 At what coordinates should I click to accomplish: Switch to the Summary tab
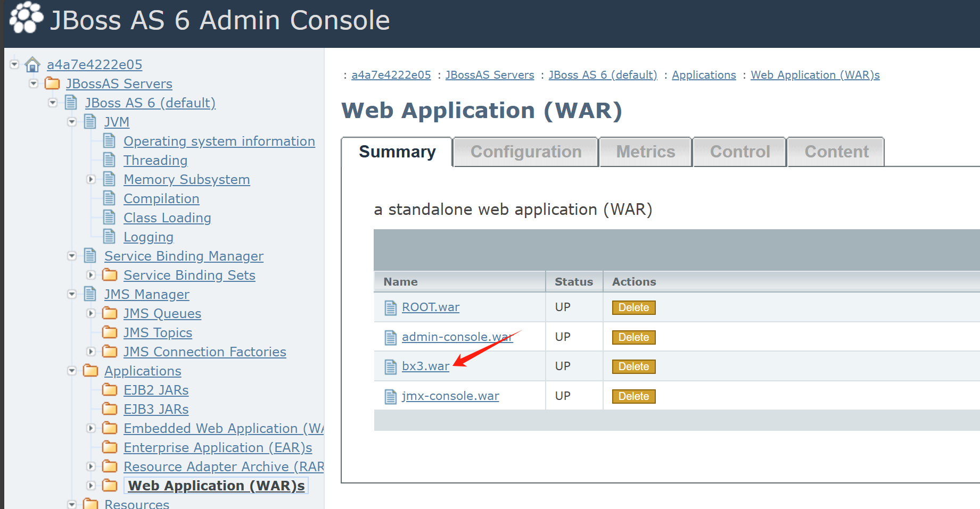coord(397,152)
